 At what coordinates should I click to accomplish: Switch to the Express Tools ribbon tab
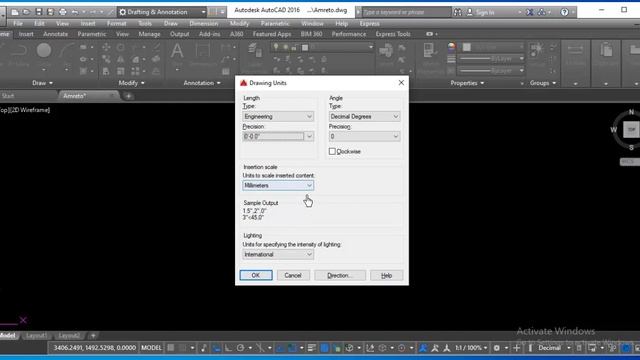(x=393, y=34)
